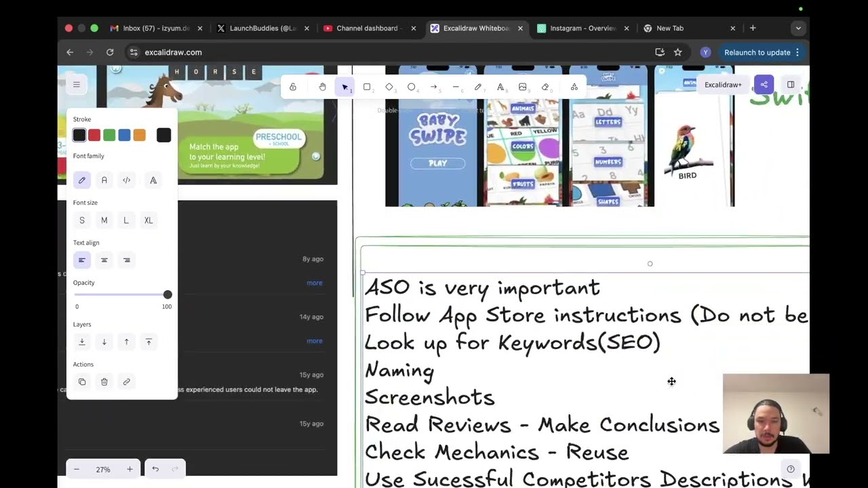Open the current stroke color picker

164,135
